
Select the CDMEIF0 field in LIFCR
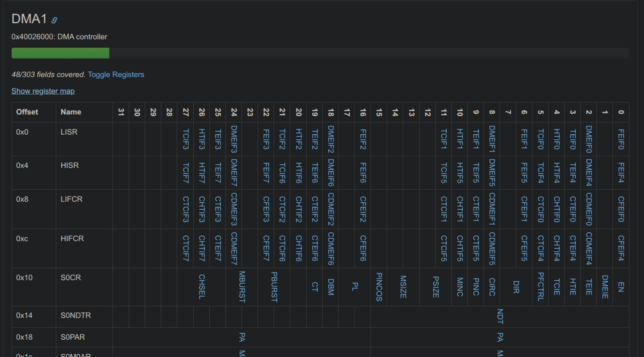[589, 209]
